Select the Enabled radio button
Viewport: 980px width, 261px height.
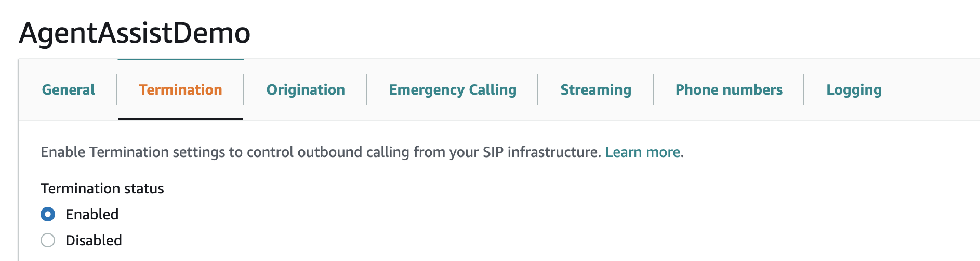48,214
